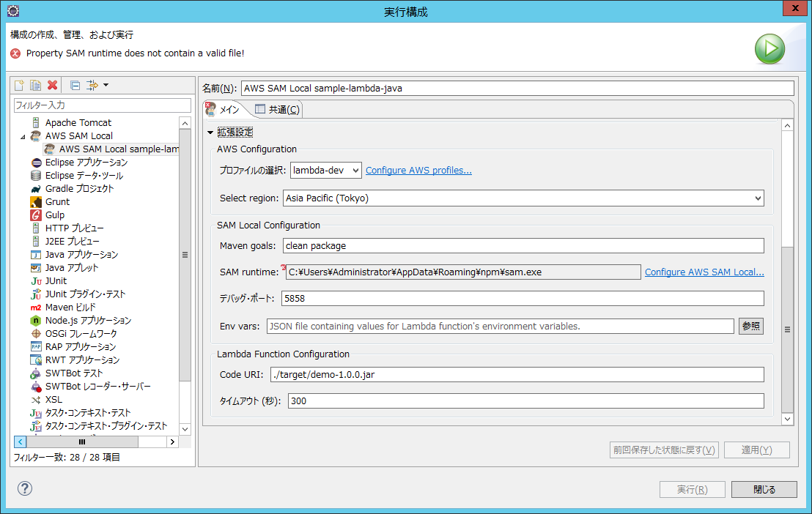Viewport: 812px width, 514px height.
Task: Delete selected launch configuration red X icon
Action: [52, 86]
